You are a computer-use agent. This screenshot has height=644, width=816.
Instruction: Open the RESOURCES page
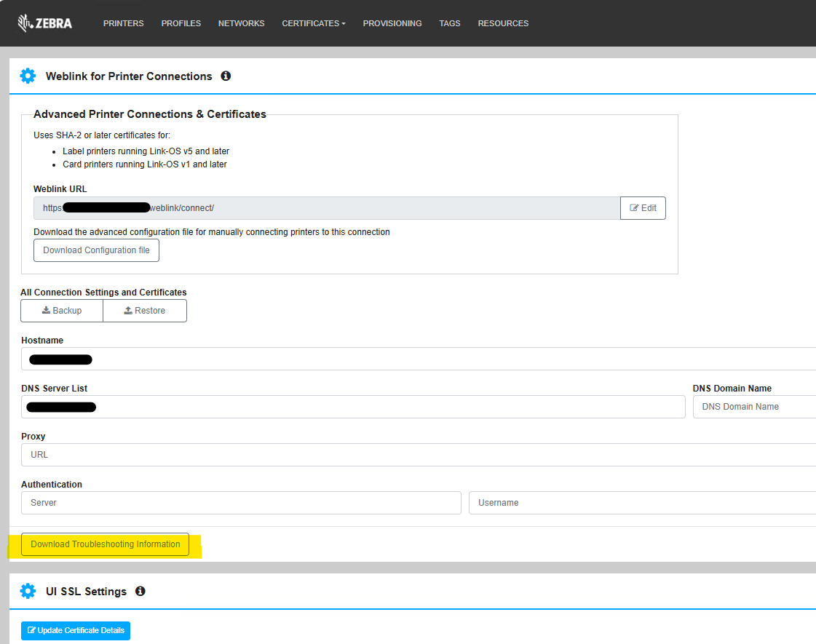503,23
